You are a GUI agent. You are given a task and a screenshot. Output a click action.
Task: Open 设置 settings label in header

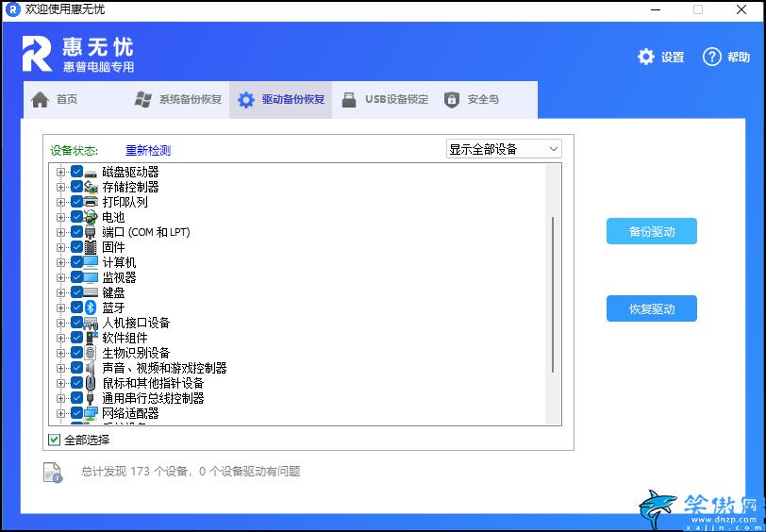(x=673, y=58)
